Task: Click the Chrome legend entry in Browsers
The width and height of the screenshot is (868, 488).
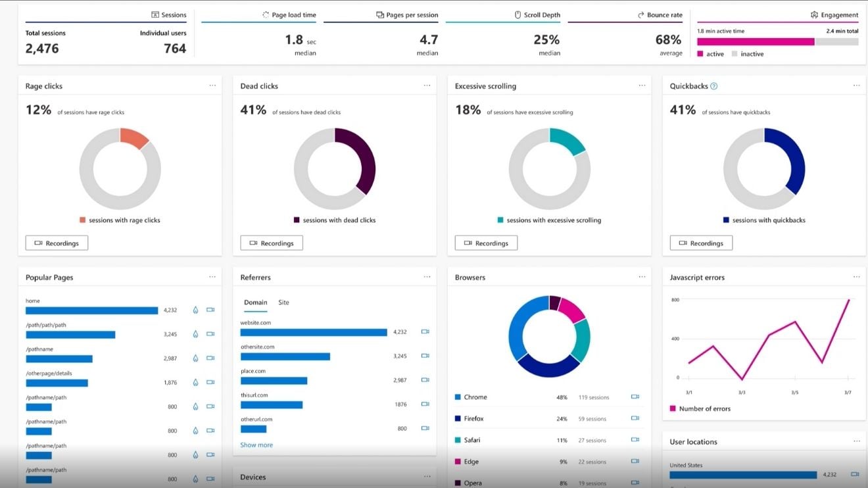Action: click(471, 397)
